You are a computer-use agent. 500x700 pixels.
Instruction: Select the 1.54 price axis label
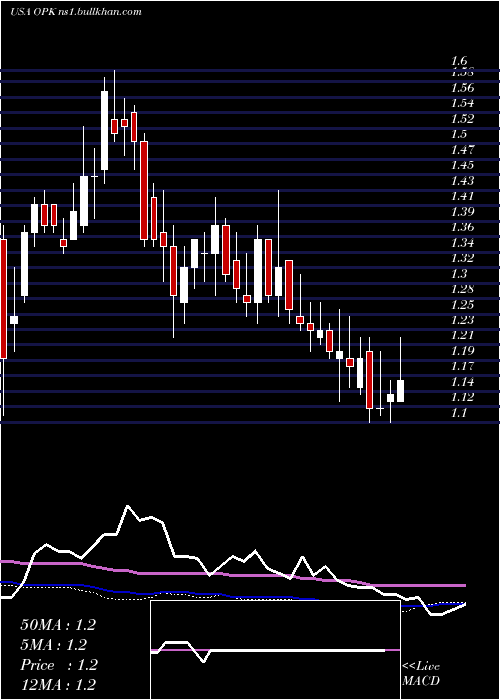tap(463, 103)
